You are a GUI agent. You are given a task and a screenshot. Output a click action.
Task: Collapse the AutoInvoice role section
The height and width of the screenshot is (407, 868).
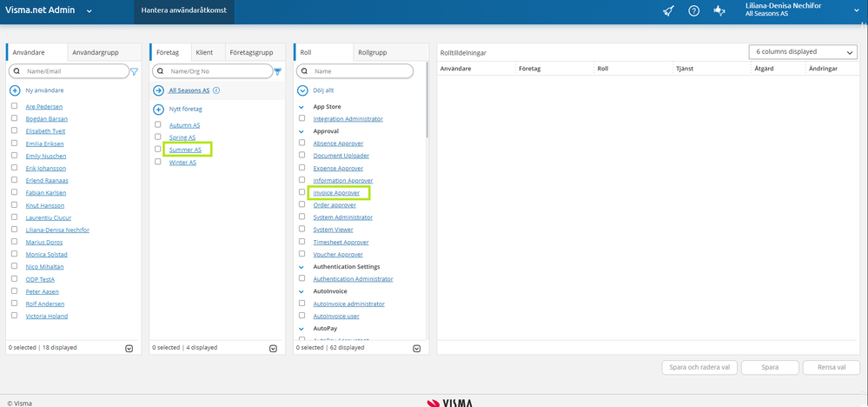click(301, 291)
